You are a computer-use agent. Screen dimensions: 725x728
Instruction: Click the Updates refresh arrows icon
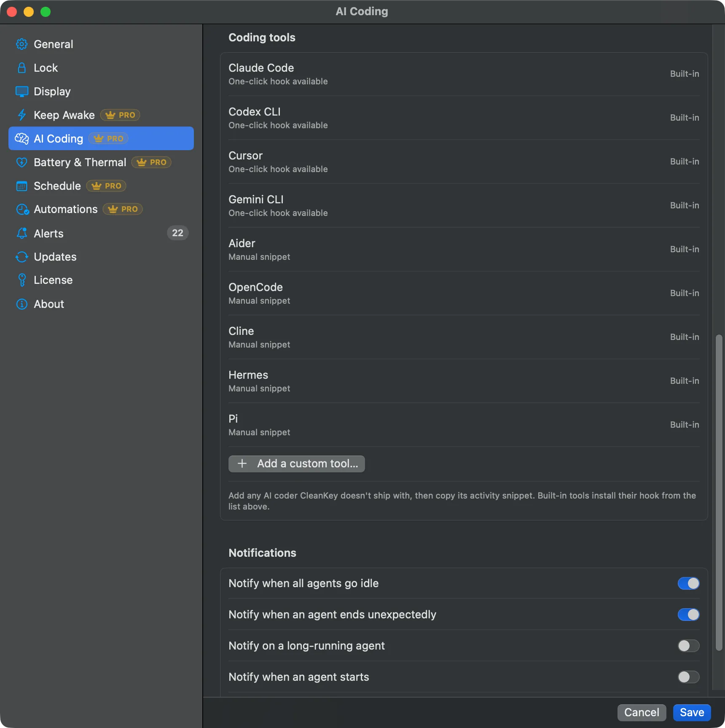tap(21, 257)
